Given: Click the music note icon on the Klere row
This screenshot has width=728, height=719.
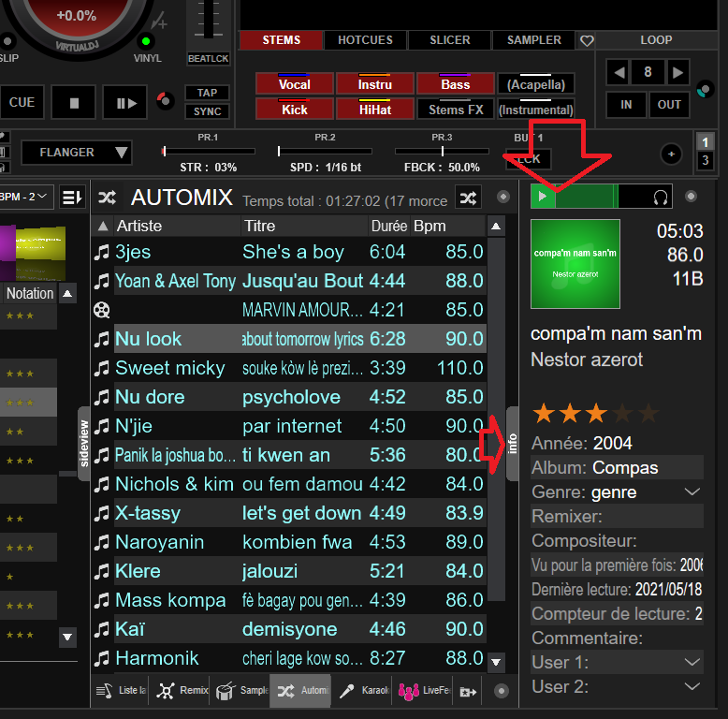Looking at the screenshot, I should 102,571.
